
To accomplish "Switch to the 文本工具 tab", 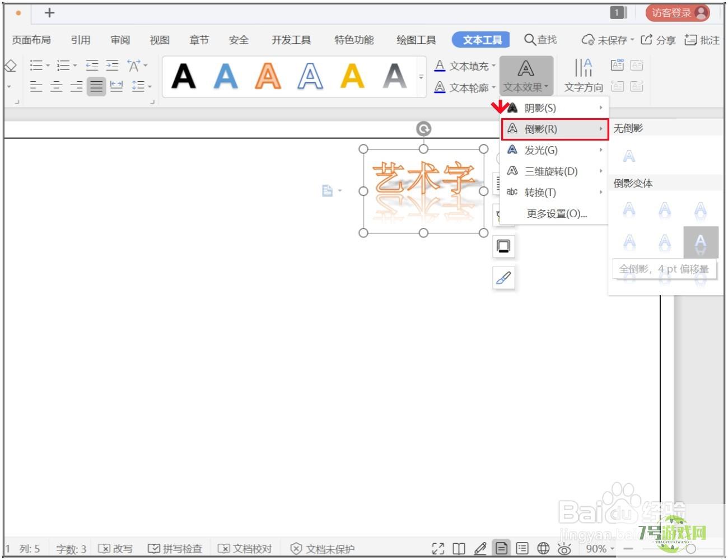I will click(x=481, y=40).
